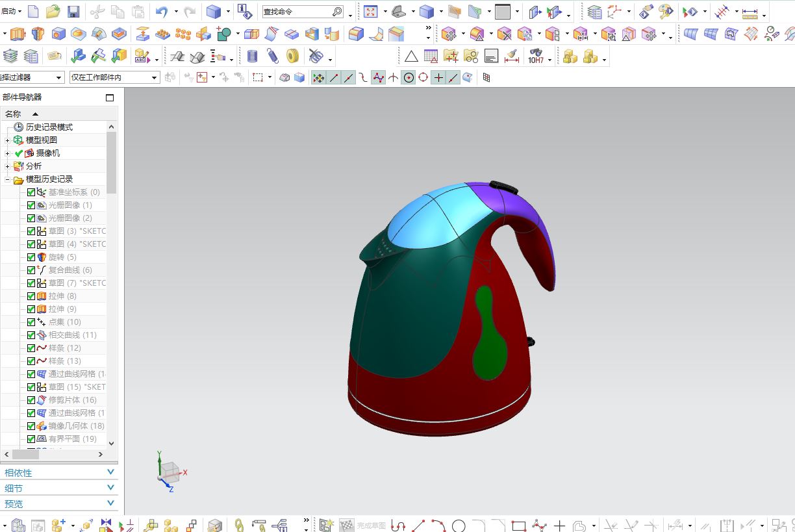Viewport: 795px width, 532px height.
Task: Click the navigator horizontal scrollbar right arrow
Action: (x=101, y=455)
